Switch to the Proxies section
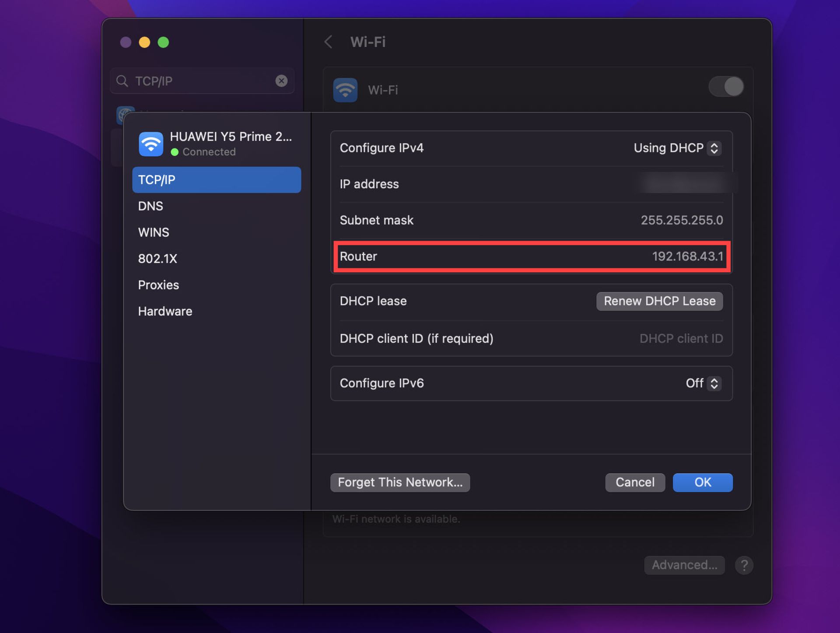Viewport: 840px width, 633px height. pyautogui.click(x=158, y=285)
